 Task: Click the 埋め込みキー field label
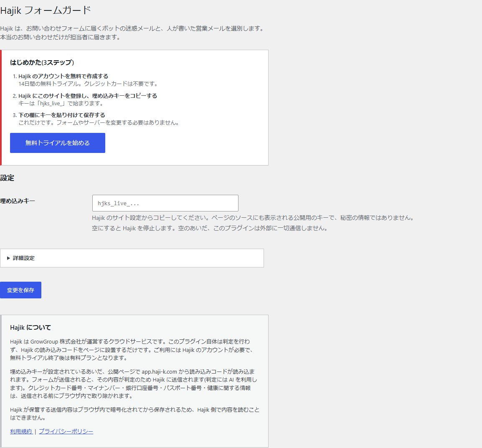point(18,201)
